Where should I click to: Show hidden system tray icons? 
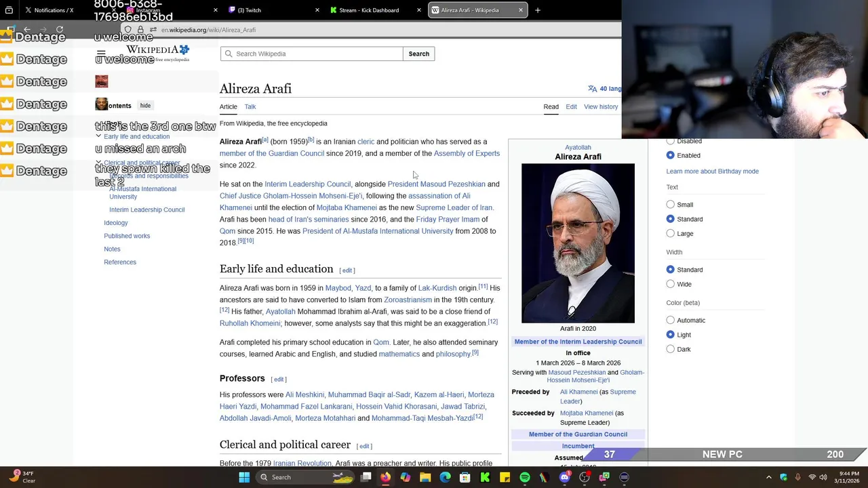pyautogui.click(x=769, y=477)
